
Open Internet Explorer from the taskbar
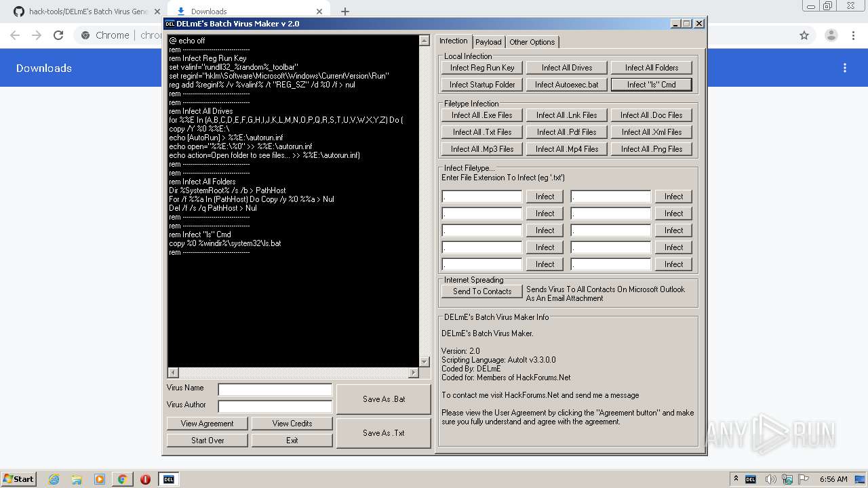click(54, 479)
